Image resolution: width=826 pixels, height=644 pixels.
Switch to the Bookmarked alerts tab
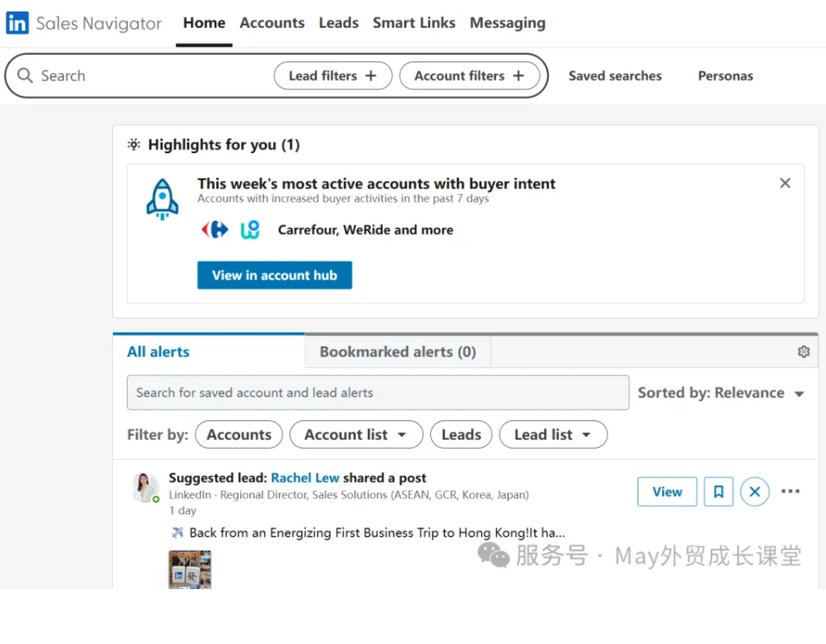(397, 351)
